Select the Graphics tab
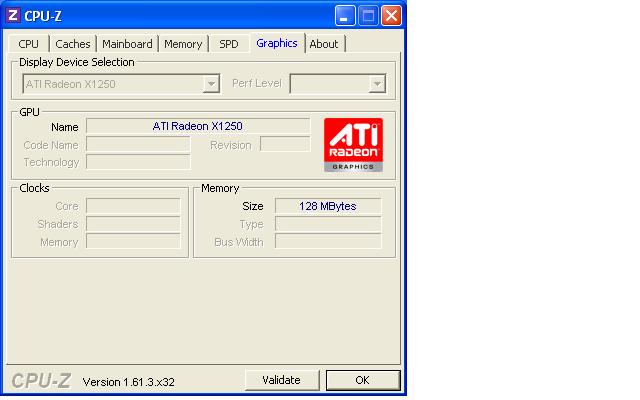 [277, 43]
